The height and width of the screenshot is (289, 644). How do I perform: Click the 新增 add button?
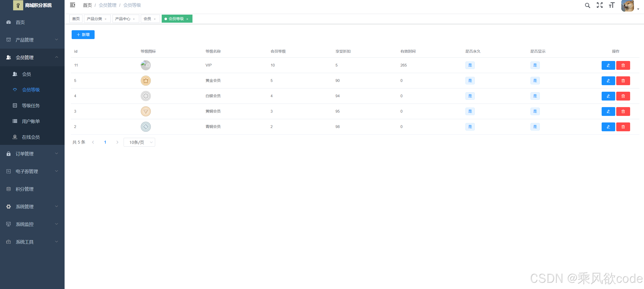point(83,35)
